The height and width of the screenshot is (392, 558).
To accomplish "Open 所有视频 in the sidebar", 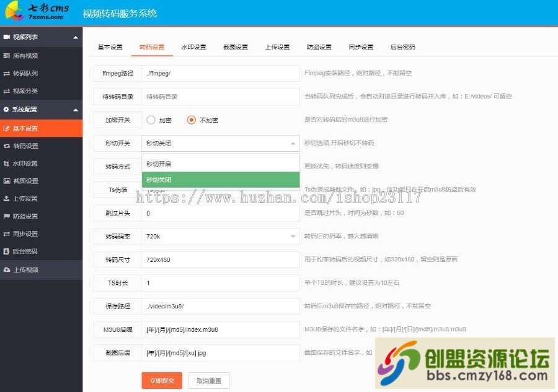I will pyautogui.click(x=42, y=56).
